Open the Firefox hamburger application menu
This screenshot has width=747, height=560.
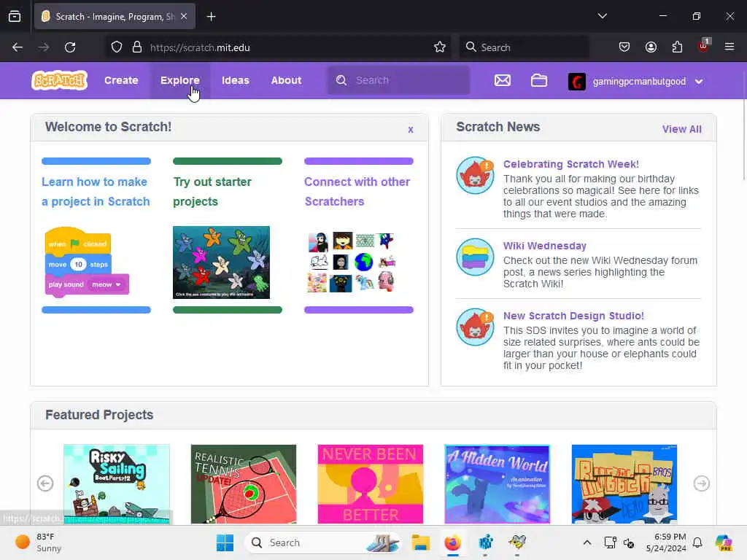point(729,47)
